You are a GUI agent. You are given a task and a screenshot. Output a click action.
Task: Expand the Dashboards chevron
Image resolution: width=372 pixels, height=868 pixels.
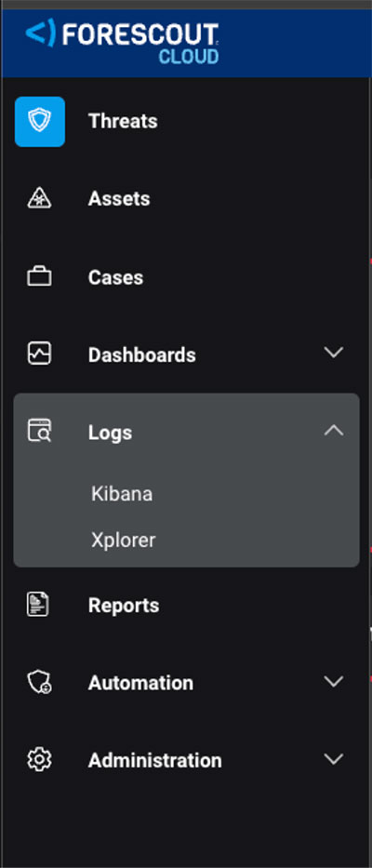(334, 353)
